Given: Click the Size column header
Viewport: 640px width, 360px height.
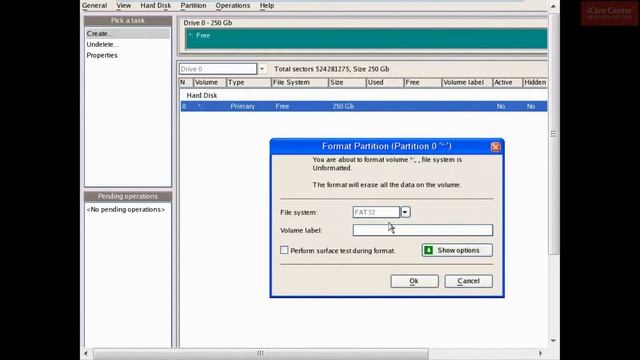Looking at the screenshot, I should tap(347, 82).
